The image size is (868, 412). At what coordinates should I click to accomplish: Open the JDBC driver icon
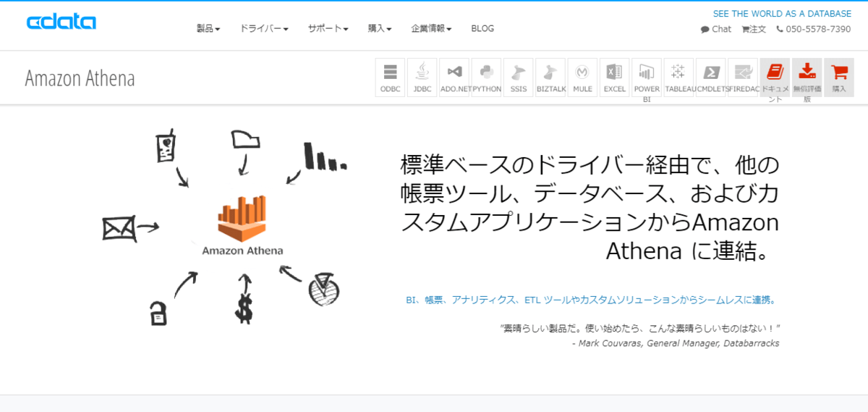[422, 77]
